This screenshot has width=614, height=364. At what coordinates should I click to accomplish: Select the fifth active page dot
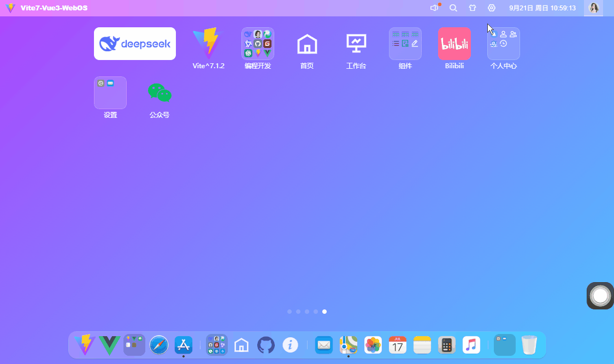[324, 312]
